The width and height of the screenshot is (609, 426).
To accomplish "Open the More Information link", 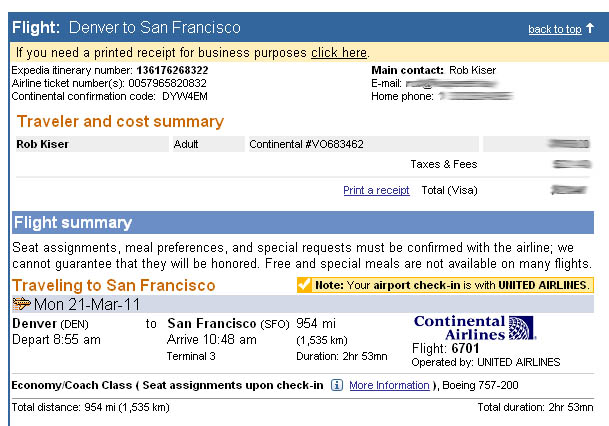I will coord(389,385).
